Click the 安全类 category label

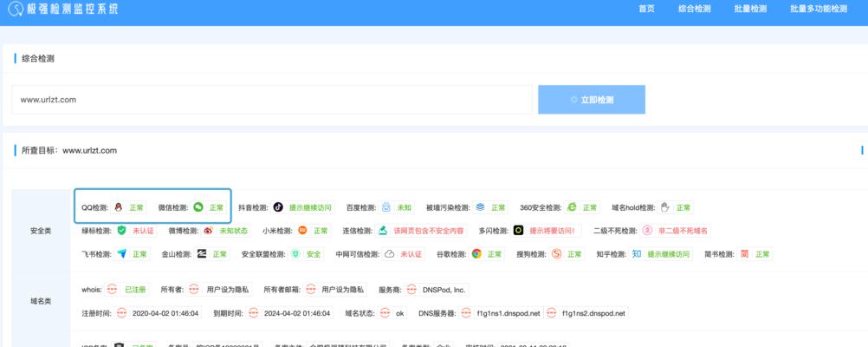pyautogui.click(x=41, y=231)
